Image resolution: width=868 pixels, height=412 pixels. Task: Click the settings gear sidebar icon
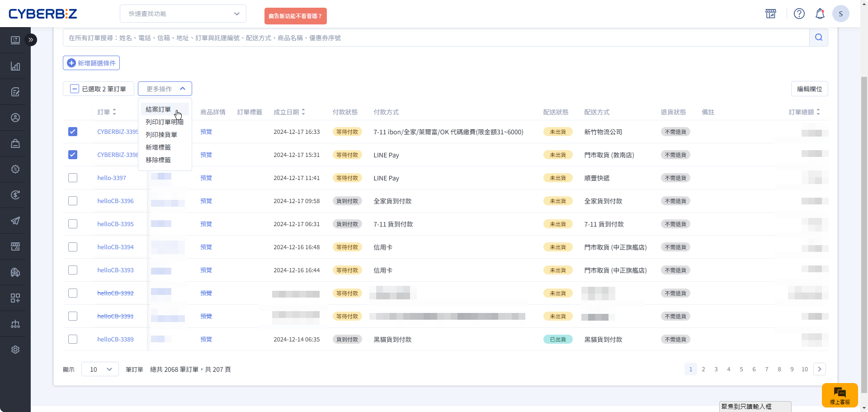click(15, 350)
